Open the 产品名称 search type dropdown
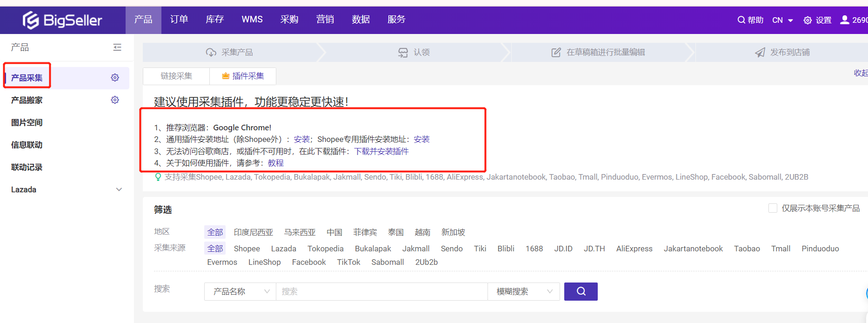 point(240,291)
